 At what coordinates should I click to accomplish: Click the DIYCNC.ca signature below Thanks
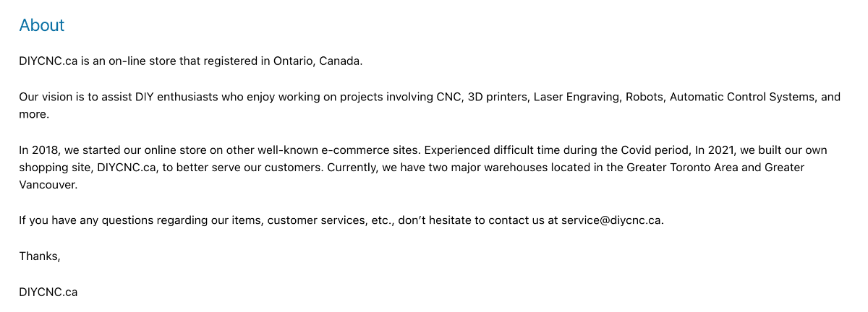pos(48,292)
